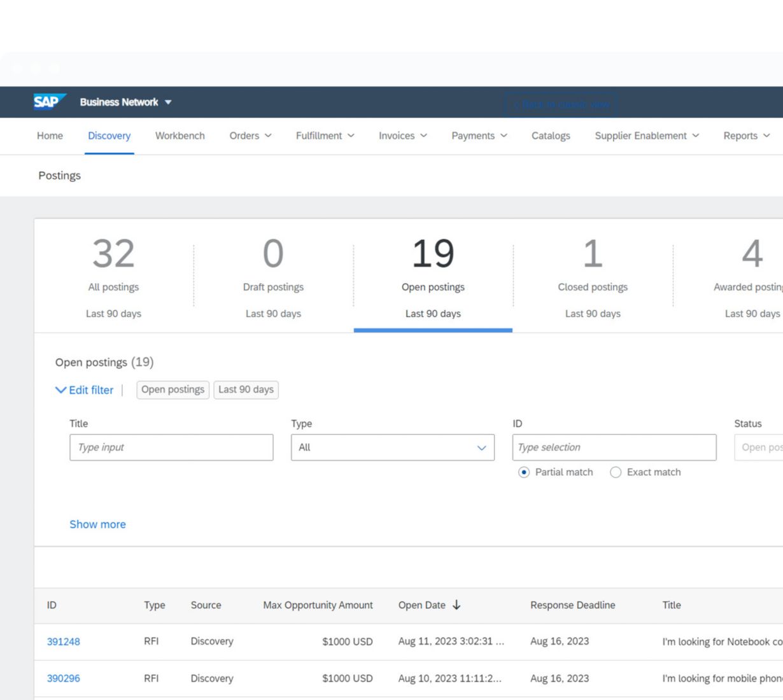783x700 pixels.
Task: Select the Exact match radio button
Action: click(x=616, y=472)
